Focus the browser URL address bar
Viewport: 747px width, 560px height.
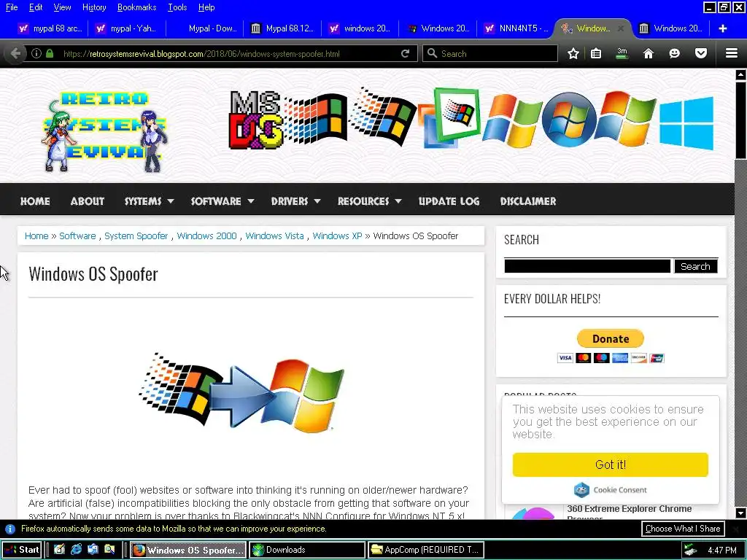coord(229,53)
